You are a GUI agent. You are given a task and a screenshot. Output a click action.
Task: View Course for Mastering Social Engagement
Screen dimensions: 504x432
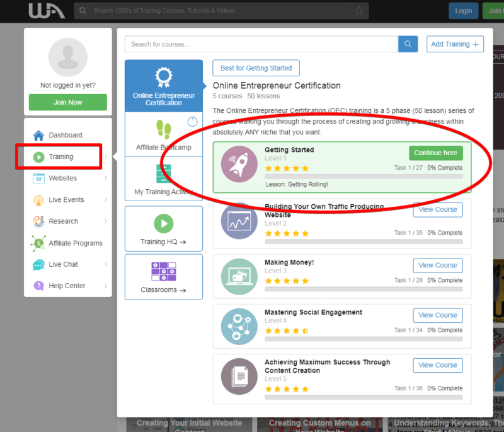[438, 315]
